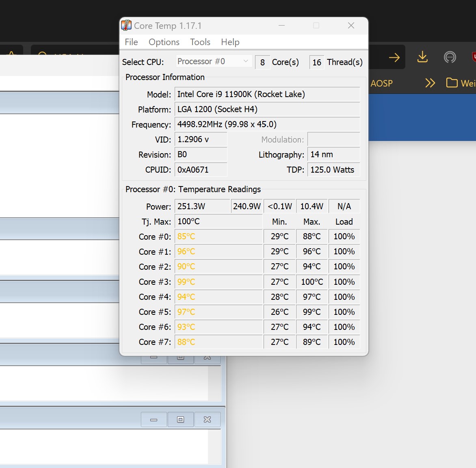Minimize the Core Temp window
The image size is (476, 468).
coord(282,26)
